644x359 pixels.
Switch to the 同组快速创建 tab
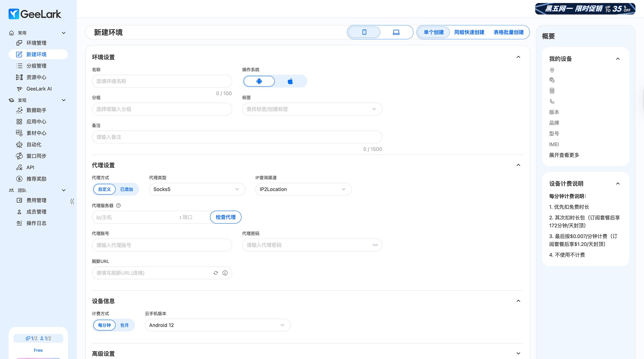coord(469,32)
